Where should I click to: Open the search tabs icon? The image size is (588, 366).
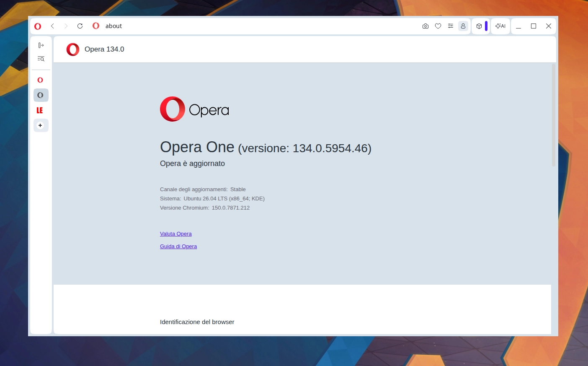tap(41, 59)
